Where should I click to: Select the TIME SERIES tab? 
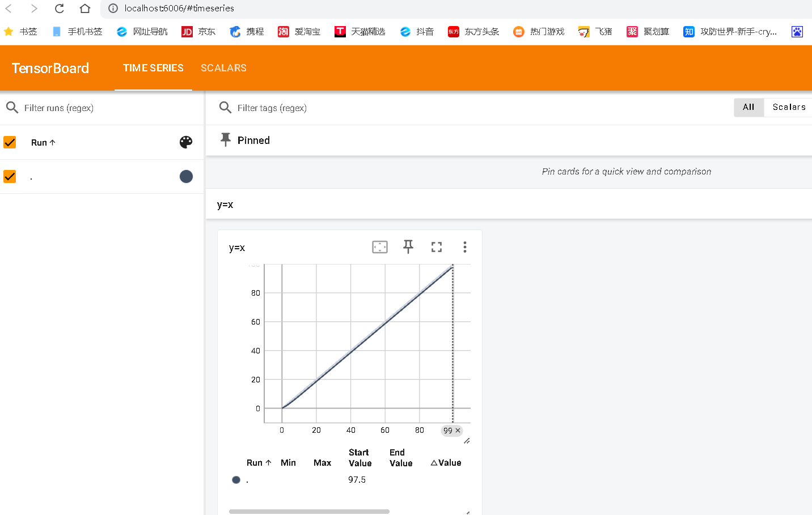(153, 67)
